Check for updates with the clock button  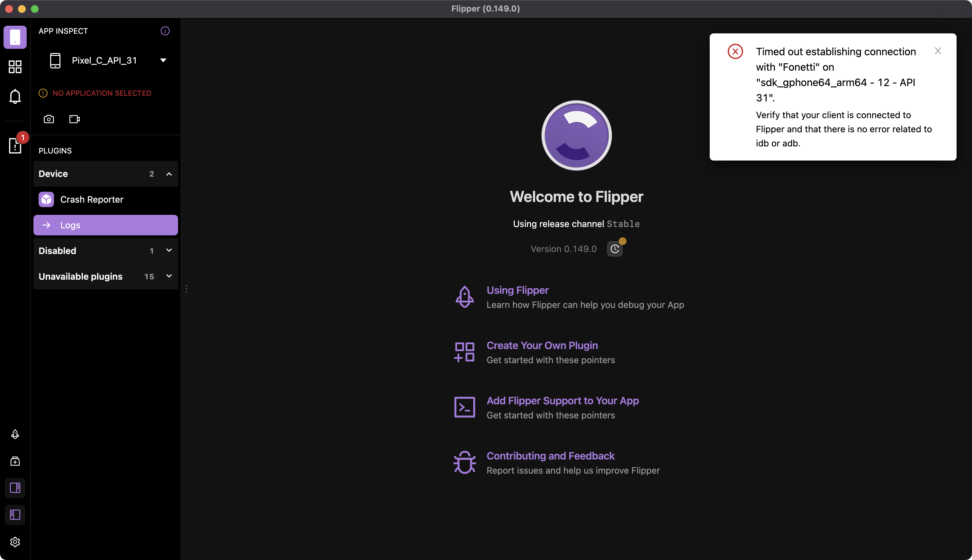pos(614,249)
